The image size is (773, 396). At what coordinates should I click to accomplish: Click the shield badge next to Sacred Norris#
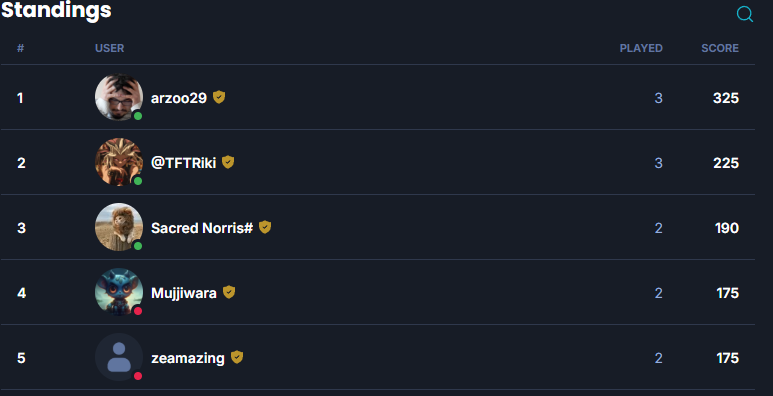(265, 227)
